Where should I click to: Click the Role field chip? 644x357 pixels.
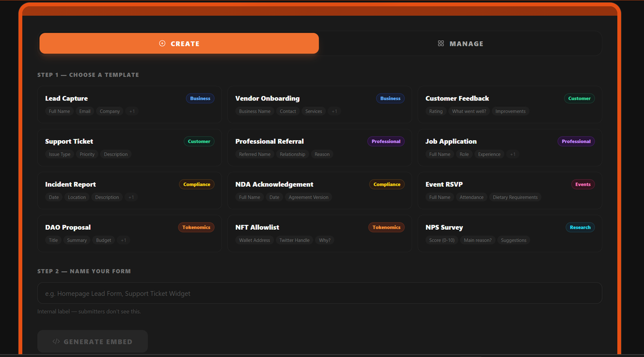tap(464, 154)
